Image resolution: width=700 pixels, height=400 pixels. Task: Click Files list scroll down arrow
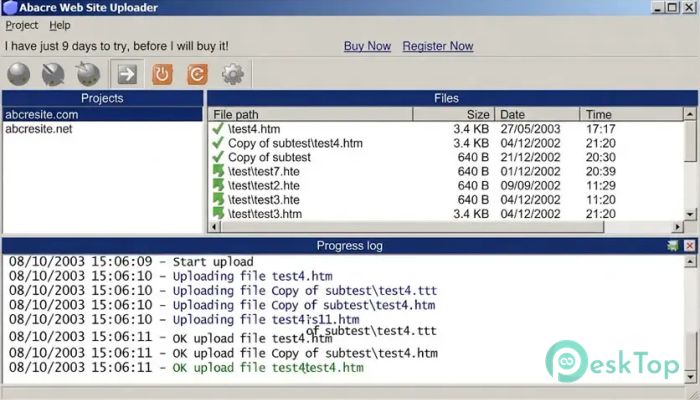pos(690,215)
